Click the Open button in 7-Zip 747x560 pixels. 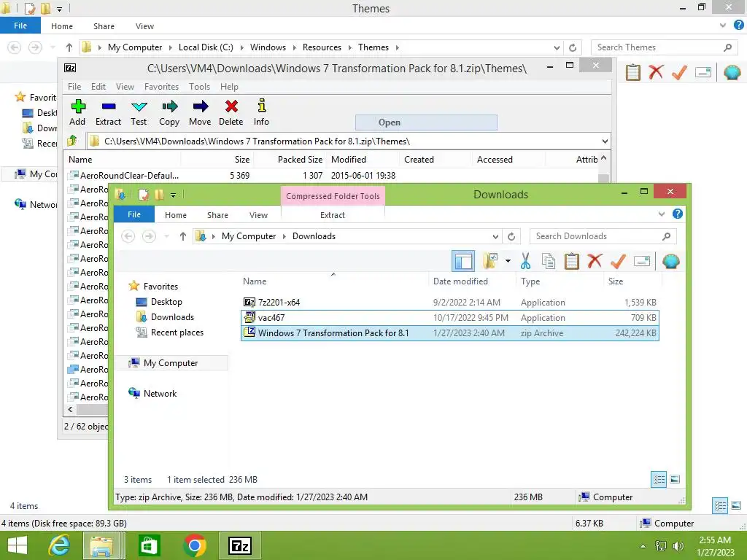[x=426, y=122]
